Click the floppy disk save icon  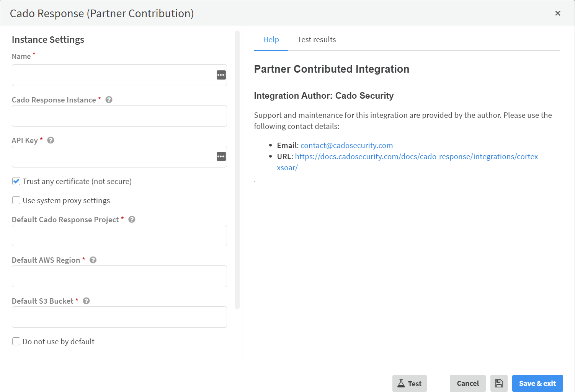pos(499,383)
